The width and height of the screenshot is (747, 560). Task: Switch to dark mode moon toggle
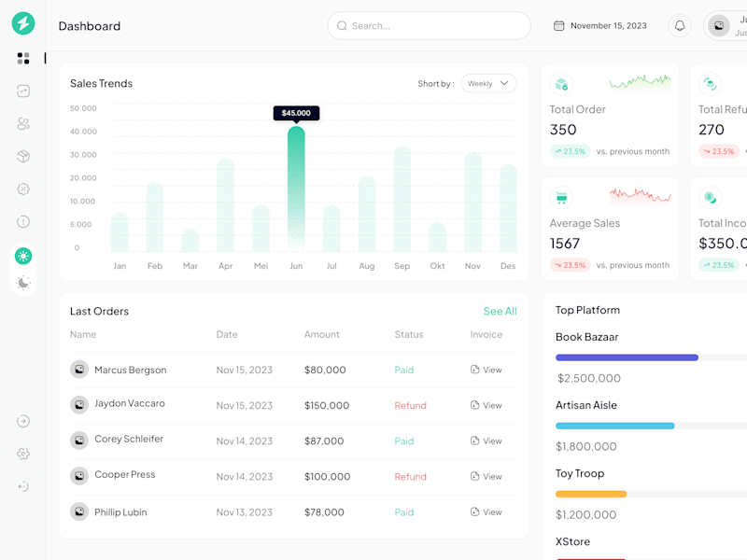click(23, 283)
